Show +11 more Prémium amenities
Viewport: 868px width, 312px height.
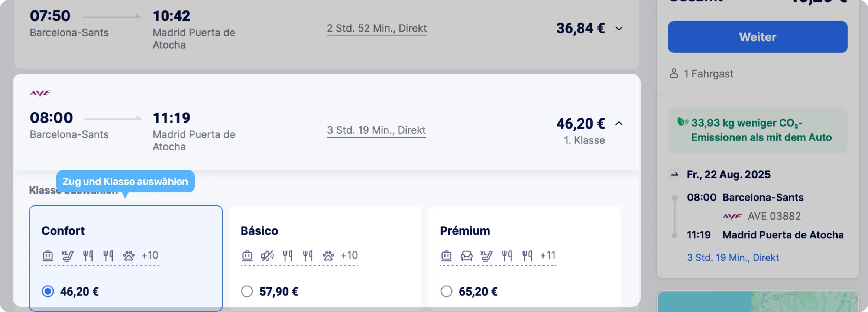click(548, 256)
